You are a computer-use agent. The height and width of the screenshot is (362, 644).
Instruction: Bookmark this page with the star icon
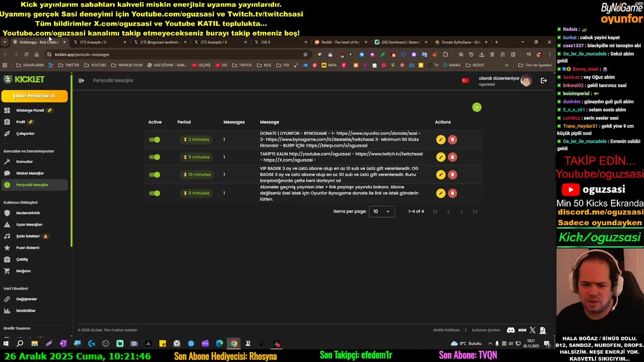[305, 54]
